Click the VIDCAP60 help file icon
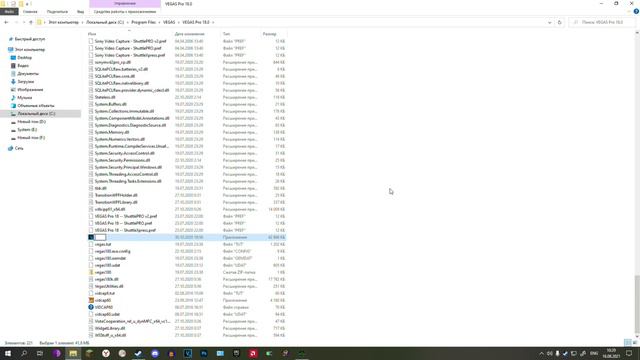 [91, 307]
